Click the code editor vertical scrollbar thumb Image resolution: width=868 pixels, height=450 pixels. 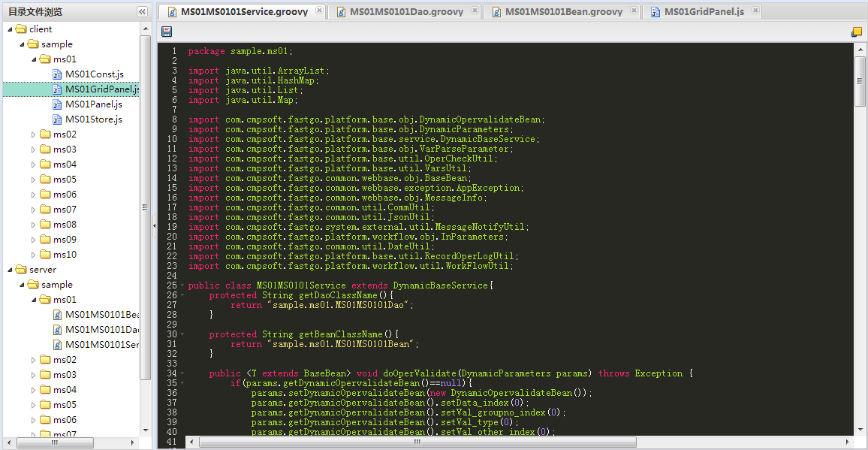[x=860, y=81]
